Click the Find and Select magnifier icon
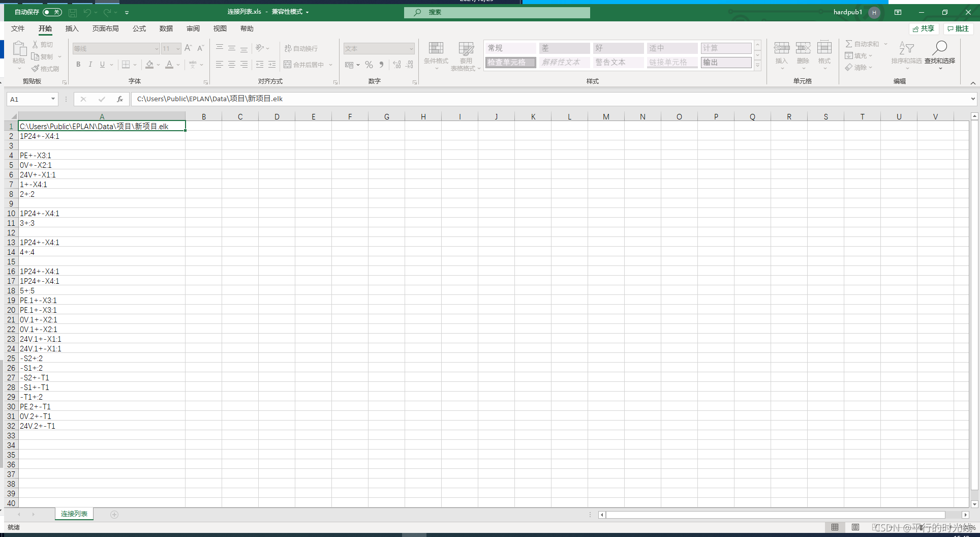This screenshot has height=537, width=980. pyautogui.click(x=940, y=48)
